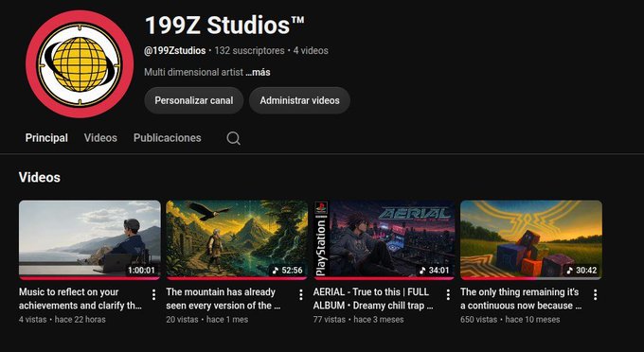Expand channel description with '...más'
Image resolution: width=644 pixels, height=352 pixels.
tap(258, 72)
